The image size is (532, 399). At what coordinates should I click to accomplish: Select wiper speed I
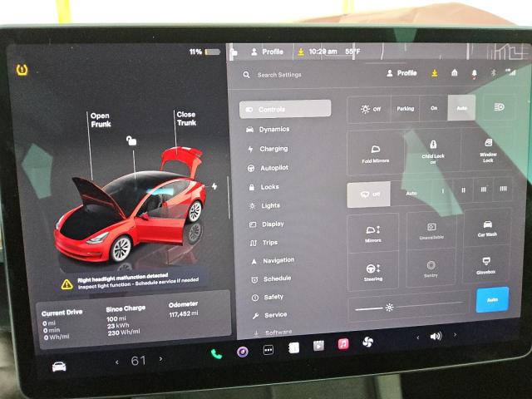click(443, 191)
